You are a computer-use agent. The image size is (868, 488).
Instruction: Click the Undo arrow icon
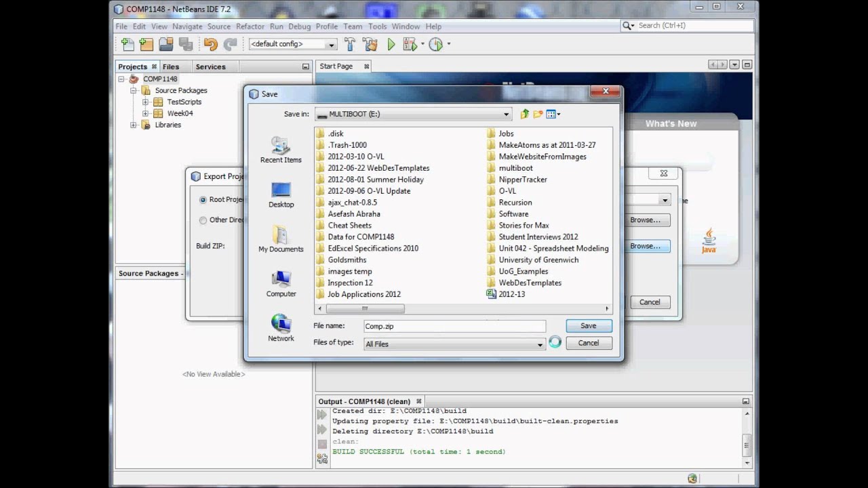pyautogui.click(x=211, y=44)
